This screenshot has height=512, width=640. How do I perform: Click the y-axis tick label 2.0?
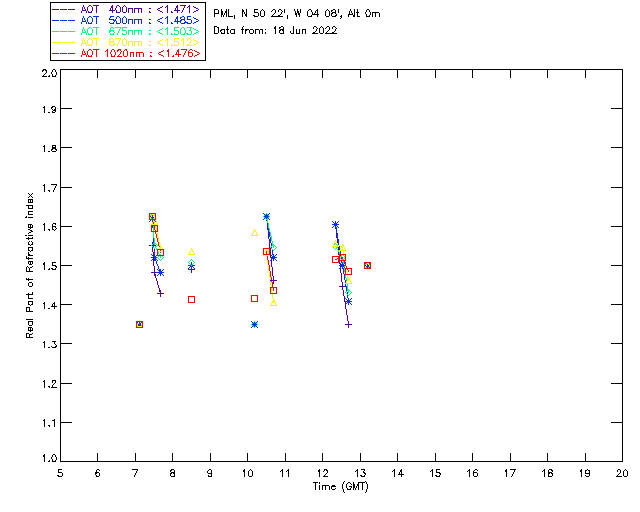pyautogui.click(x=49, y=73)
